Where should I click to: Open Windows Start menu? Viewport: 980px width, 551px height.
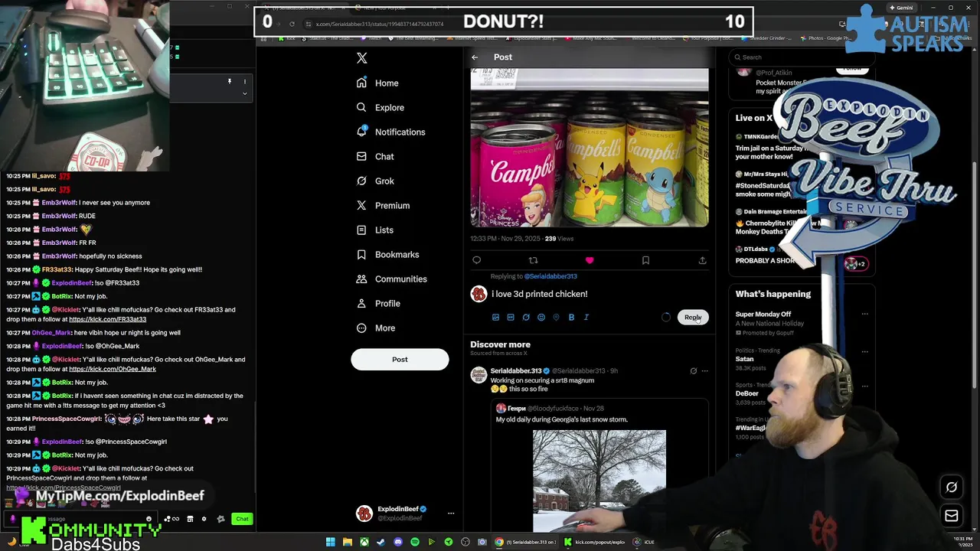[330, 542]
